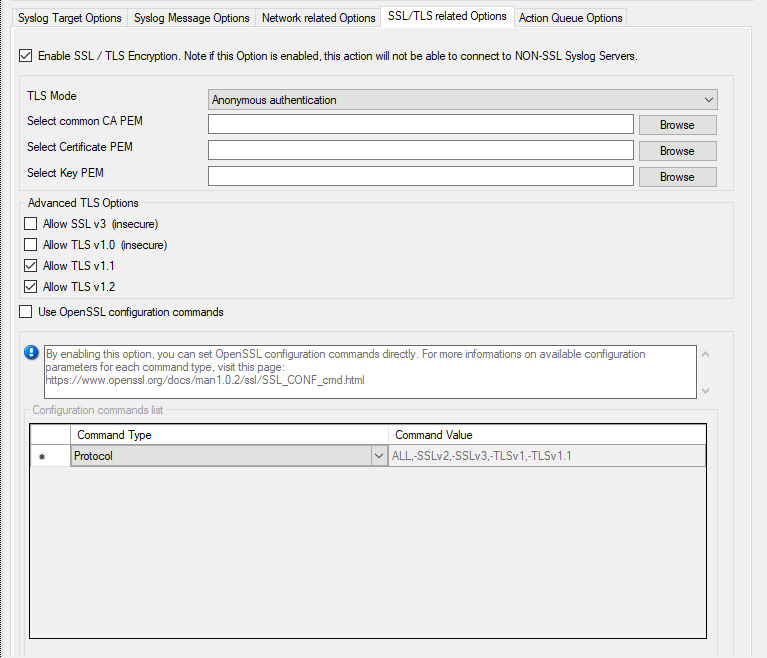Toggle Allow TLS v1.2 checkbox
This screenshot has height=658, width=767.
(x=30, y=287)
